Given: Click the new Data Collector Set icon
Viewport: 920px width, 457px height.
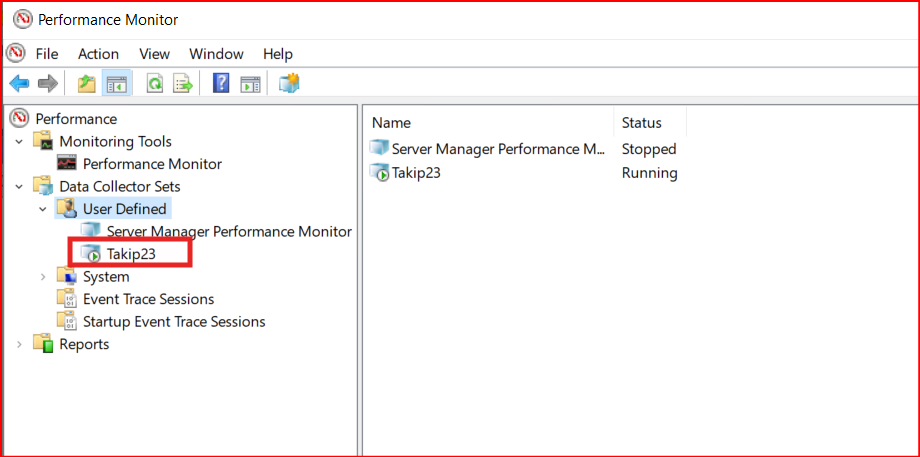Looking at the screenshot, I should click(x=289, y=84).
